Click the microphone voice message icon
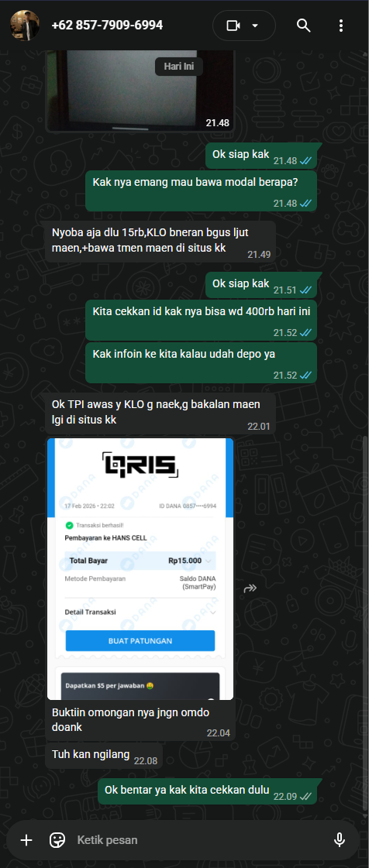This screenshot has height=868, width=369. click(340, 840)
